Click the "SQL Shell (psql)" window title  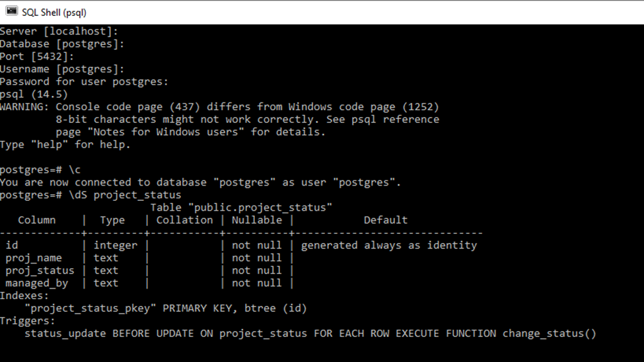(x=54, y=13)
